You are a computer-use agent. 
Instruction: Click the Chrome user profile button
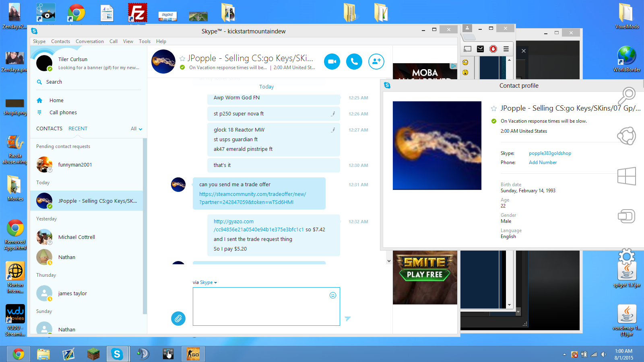(x=467, y=28)
